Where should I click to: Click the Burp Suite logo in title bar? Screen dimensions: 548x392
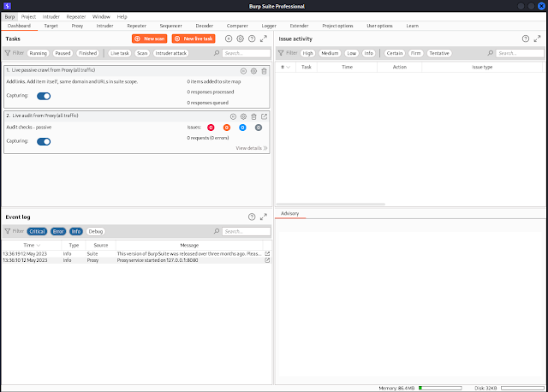[x=7, y=6]
